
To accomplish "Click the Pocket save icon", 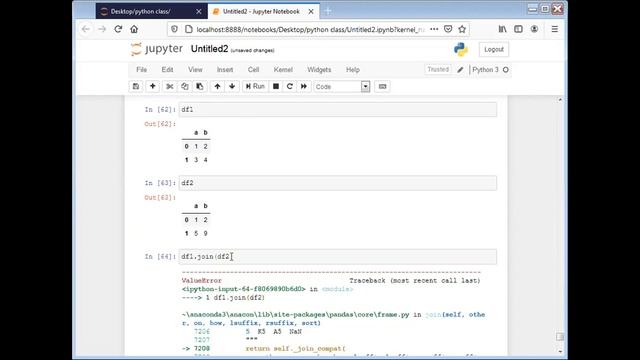I will [x=448, y=29].
